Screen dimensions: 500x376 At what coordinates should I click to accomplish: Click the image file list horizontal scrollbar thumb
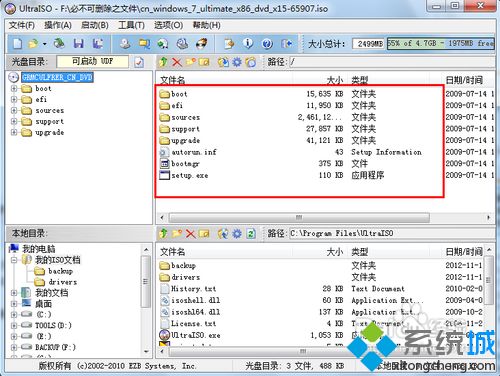(x=299, y=218)
